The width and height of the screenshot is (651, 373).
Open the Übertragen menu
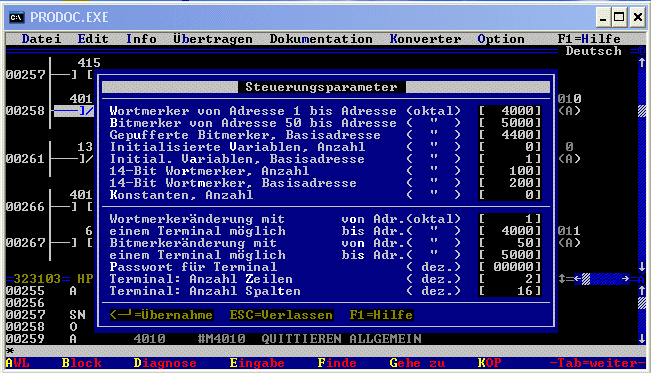pyautogui.click(x=213, y=39)
